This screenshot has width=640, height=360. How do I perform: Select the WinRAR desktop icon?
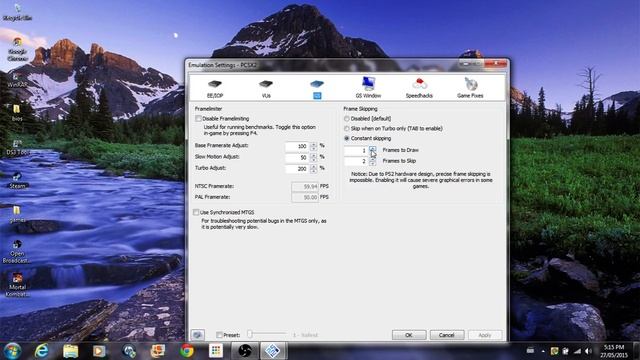tap(17, 80)
